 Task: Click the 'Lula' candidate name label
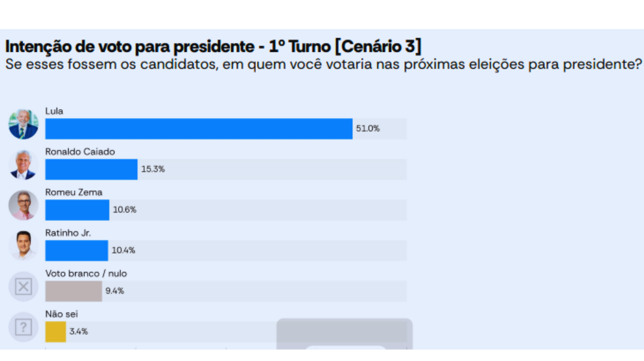pos(54,111)
